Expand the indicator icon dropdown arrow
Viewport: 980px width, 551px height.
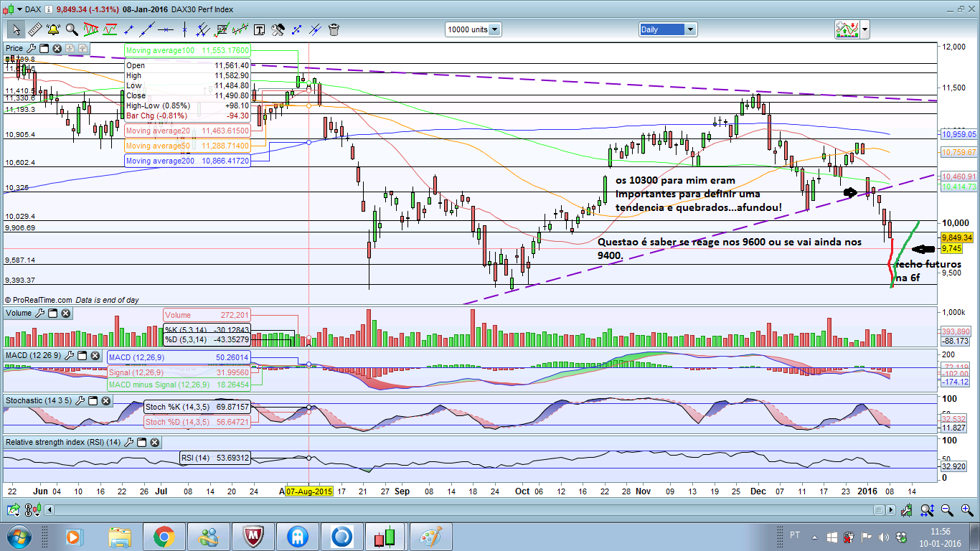[x=865, y=29]
